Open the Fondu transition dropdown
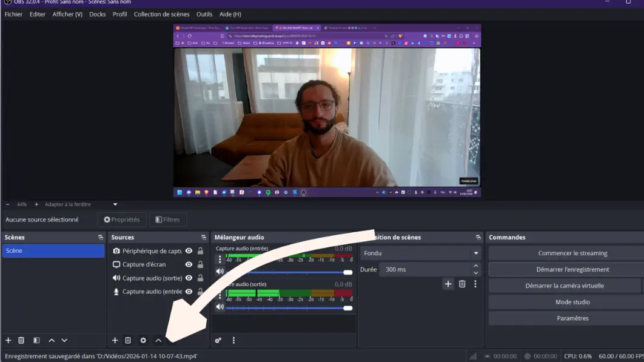 tap(476, 253)
